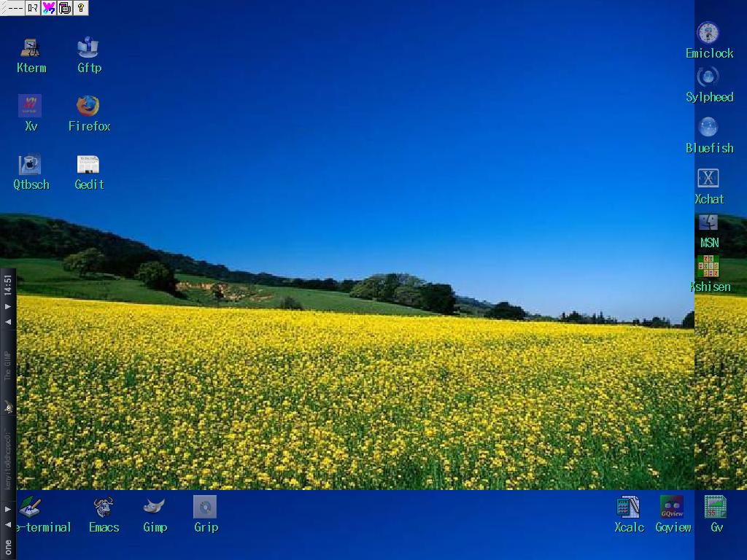Viewport: 747px width, 560px height.
Task: Launch Emacs from the bottom row
Action: click(x=104, y=508)
